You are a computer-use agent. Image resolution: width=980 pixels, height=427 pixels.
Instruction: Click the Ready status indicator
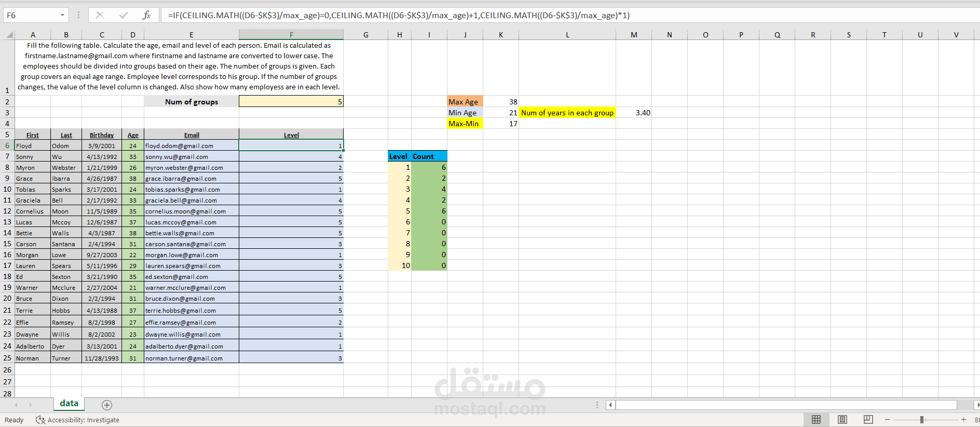point(14,420)
